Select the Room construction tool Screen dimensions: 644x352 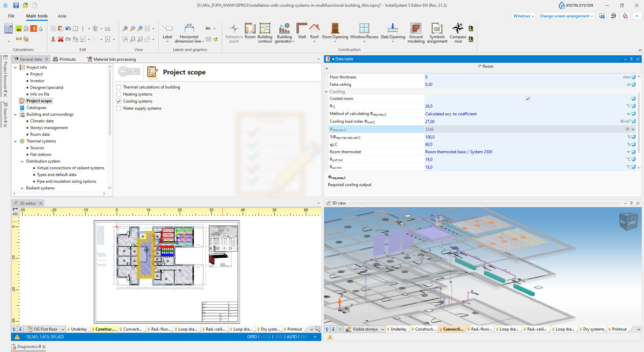click(250, 31)
